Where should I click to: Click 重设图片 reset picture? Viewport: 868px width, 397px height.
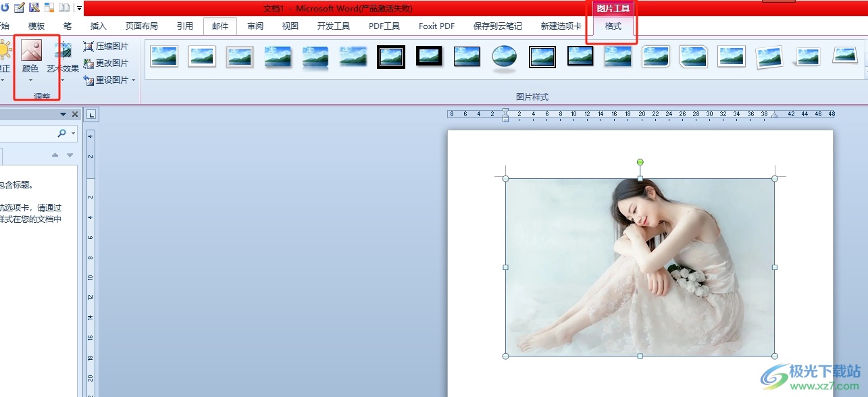[x=106, y=80]
